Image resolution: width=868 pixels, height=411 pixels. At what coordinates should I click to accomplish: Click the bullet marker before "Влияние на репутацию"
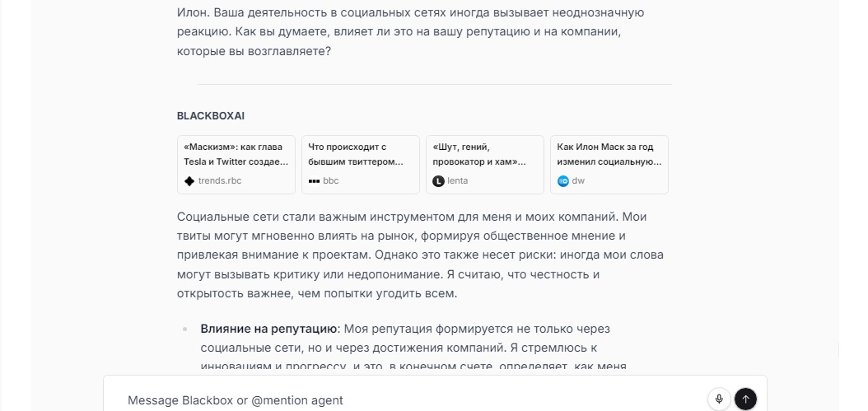pyautogui.click(x=184, y=329)
